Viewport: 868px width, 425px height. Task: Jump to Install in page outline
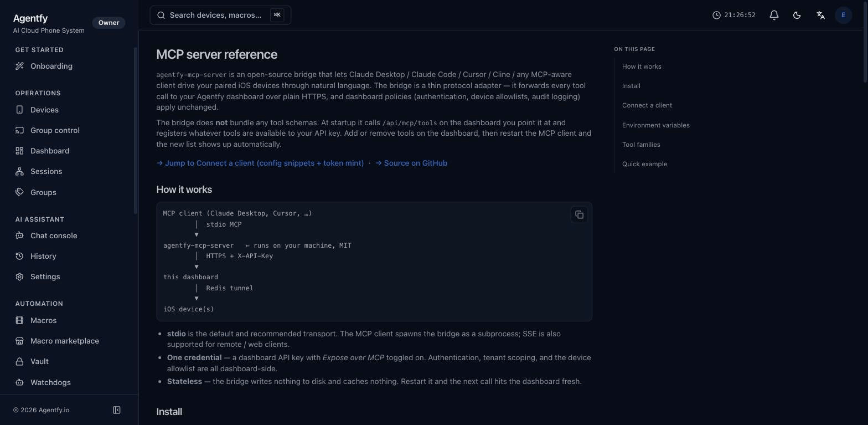tap(631, 86)
